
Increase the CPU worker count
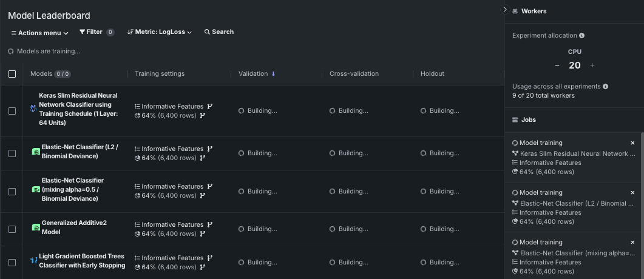592,66
